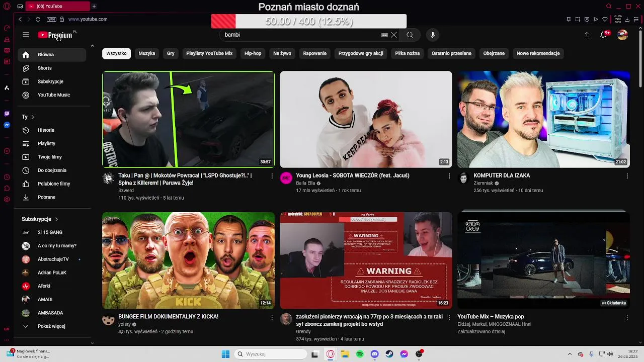644x362 pixels.
Task: Expand the Subskrypcje section heading chevron
Action: [56, 219]
